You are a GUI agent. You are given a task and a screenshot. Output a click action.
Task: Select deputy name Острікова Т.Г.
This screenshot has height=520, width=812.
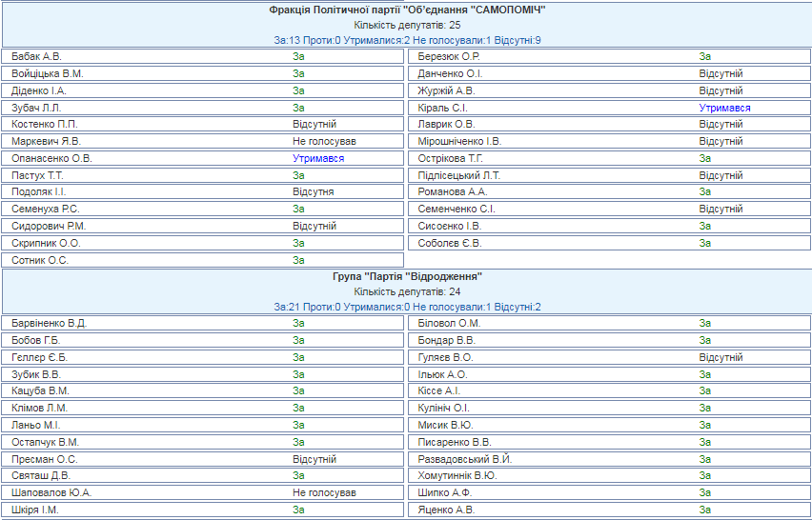tap(451, 159)
